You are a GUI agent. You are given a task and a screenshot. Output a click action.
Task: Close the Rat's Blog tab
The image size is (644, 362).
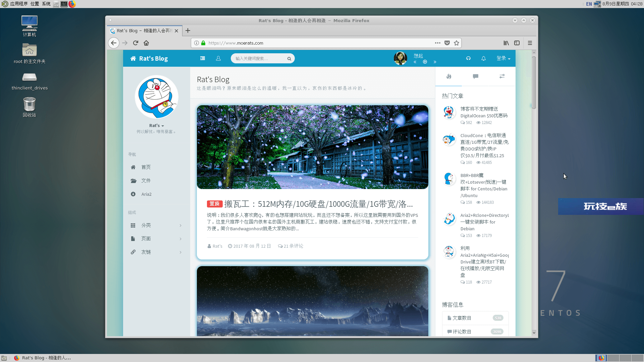(176, 31)
